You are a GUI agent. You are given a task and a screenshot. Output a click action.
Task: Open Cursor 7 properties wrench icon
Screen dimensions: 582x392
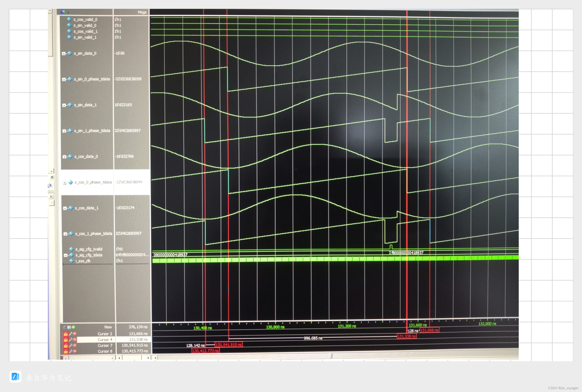tap(71, 346)
